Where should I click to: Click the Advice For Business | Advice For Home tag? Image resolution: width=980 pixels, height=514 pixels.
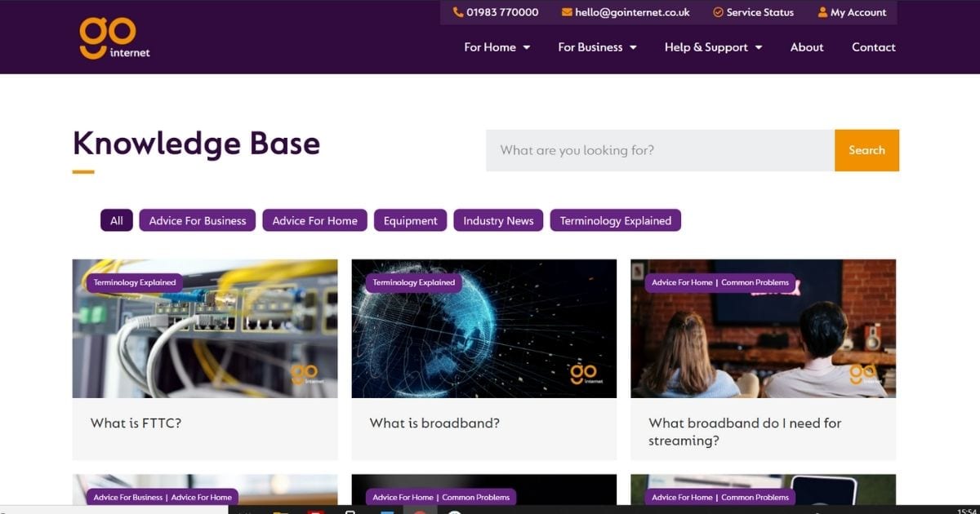coord(163,497)
